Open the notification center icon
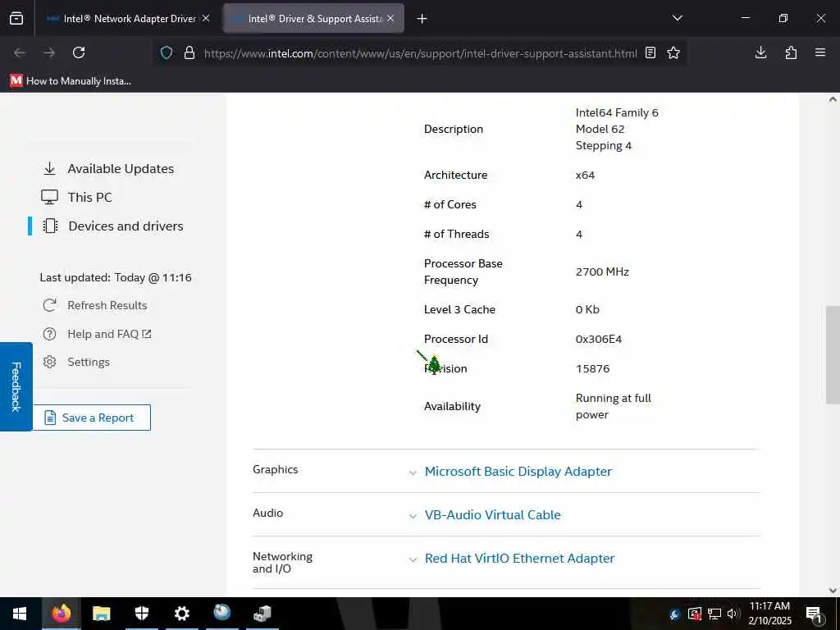The width and height of the screenshot is (840, 630). [814, 614]
